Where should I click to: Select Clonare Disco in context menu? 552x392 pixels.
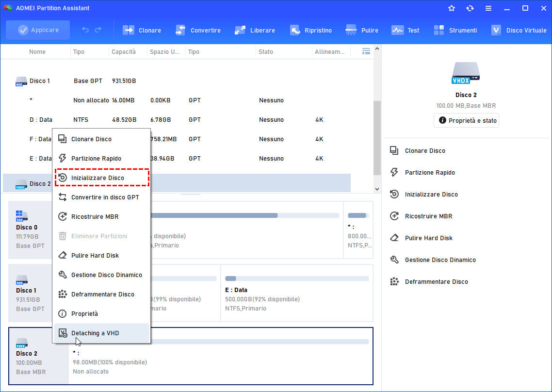101,139
